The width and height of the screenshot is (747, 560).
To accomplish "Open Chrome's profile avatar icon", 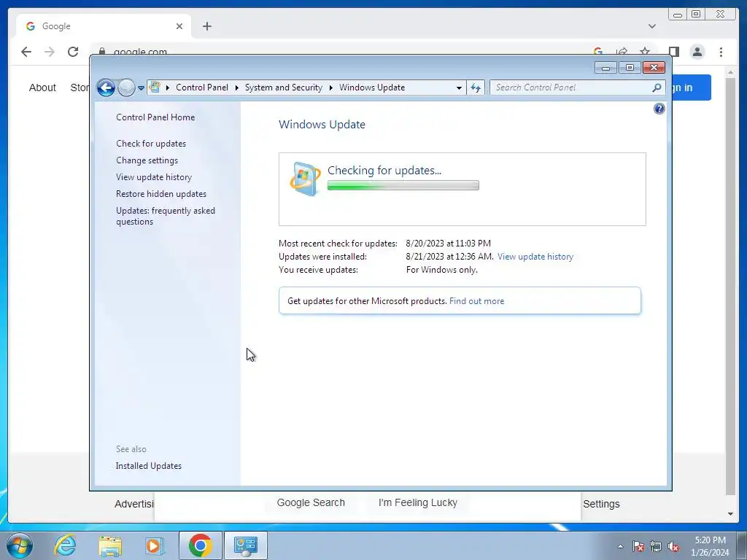I will (x=697, y=52).
